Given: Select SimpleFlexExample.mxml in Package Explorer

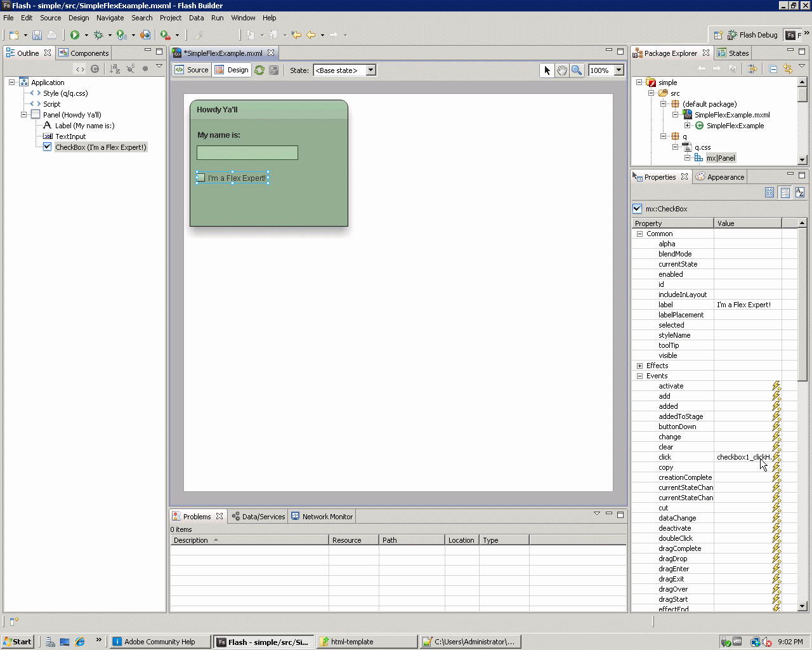Looking at the screenshot, I should (x=732, y=115).
